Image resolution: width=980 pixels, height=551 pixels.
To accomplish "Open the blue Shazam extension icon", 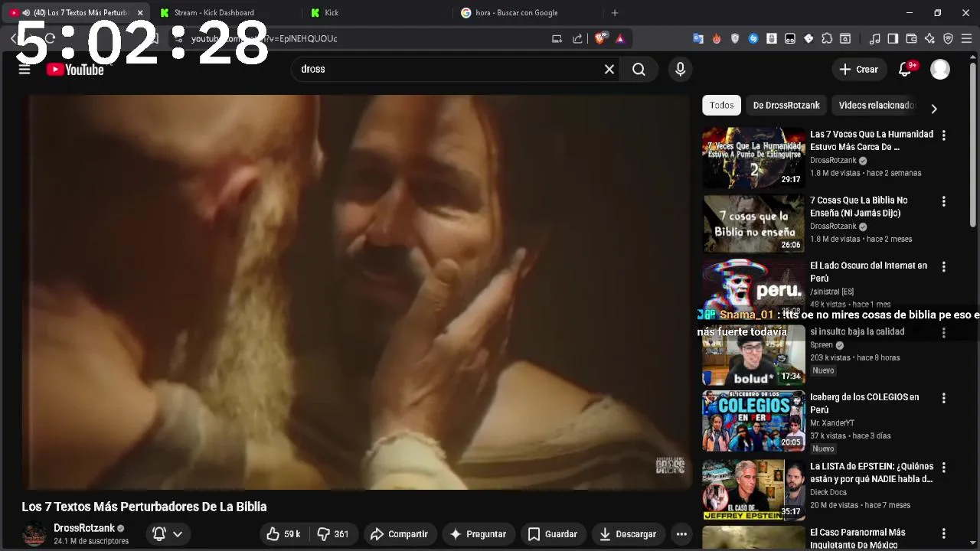I will point(753,38).
